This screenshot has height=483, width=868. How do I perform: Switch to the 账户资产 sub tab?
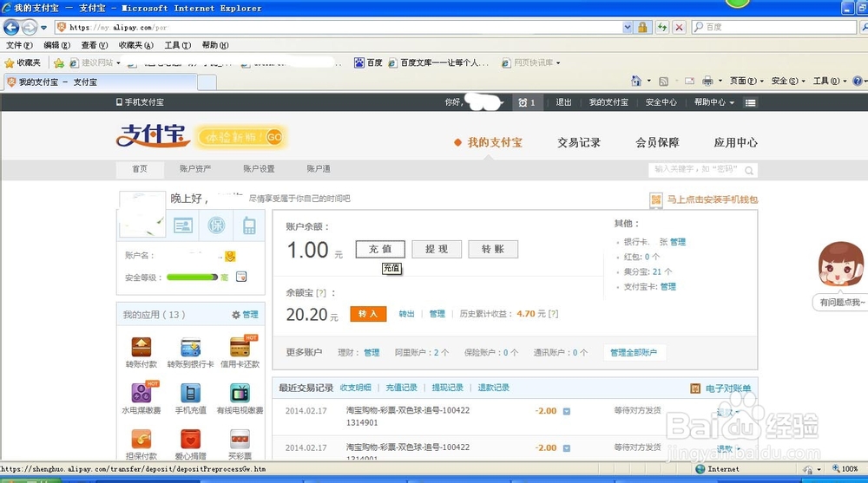point(194,169)
